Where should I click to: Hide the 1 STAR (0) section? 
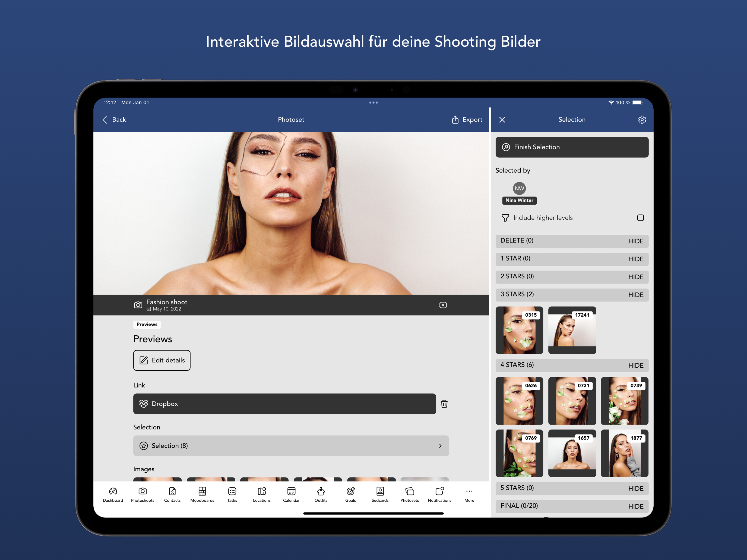pos(635,259)
